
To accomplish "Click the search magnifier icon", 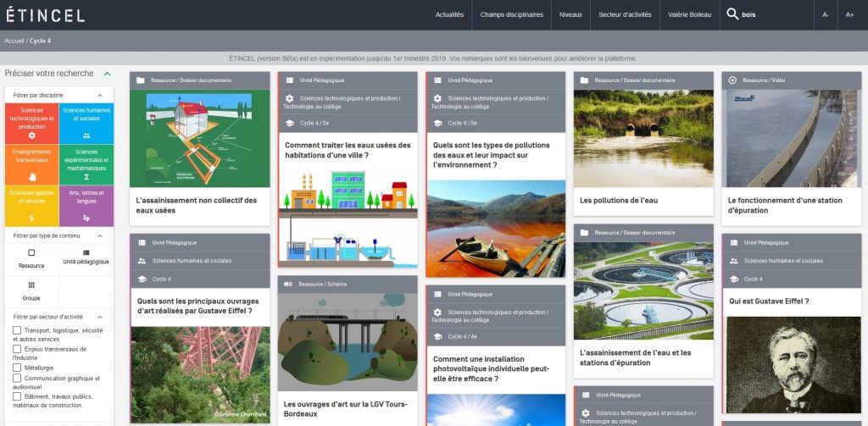I will pos(732,14).
